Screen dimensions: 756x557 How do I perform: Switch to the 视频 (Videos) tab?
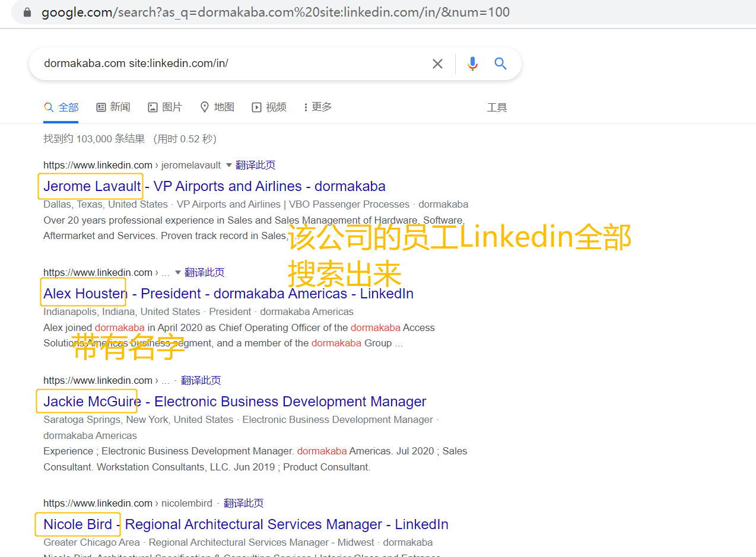pyautogui.click(x=269, y=107)
